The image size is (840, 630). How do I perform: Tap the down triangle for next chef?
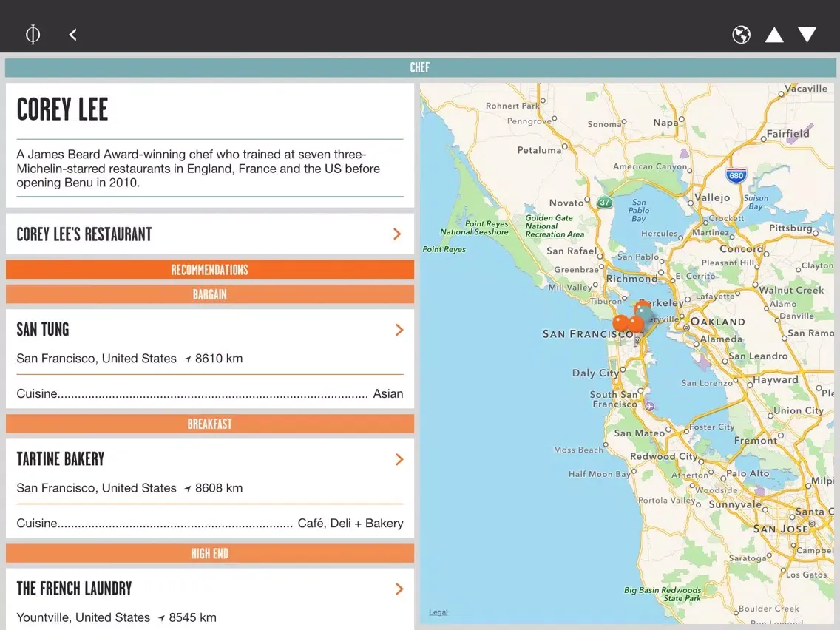(x=807, y=34)
